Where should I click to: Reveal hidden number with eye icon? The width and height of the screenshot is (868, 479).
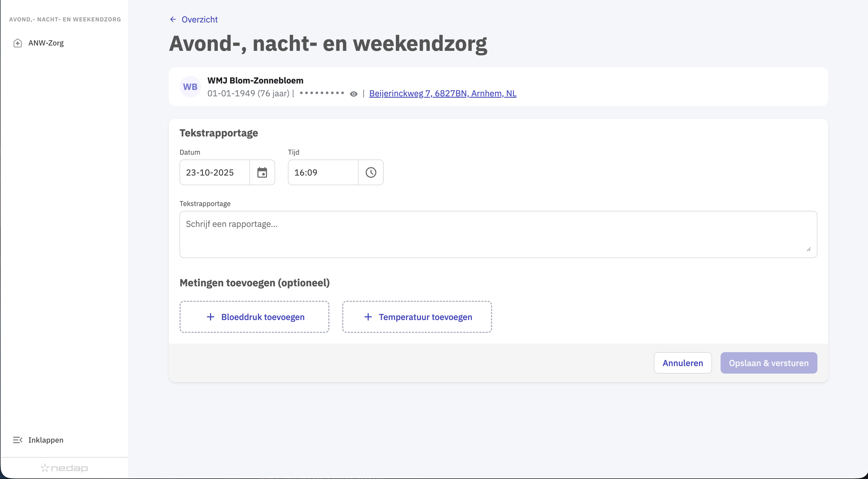click(353, 94)
